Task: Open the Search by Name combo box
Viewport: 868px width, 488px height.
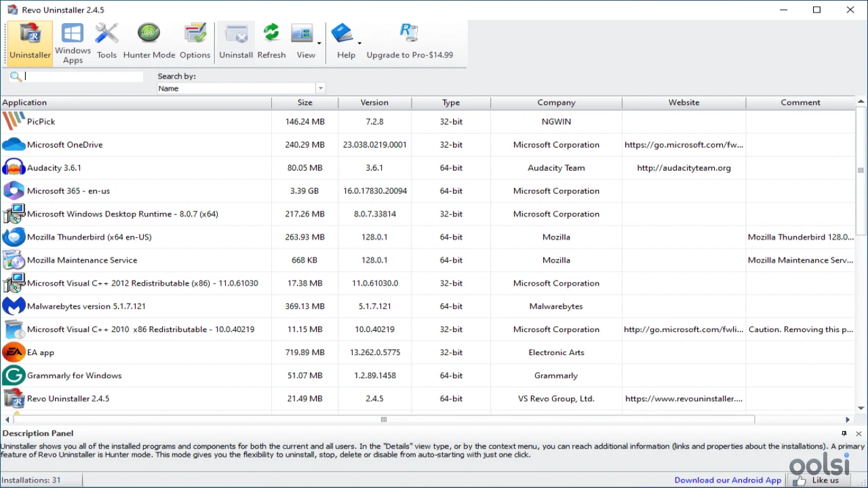Action: 241,88
